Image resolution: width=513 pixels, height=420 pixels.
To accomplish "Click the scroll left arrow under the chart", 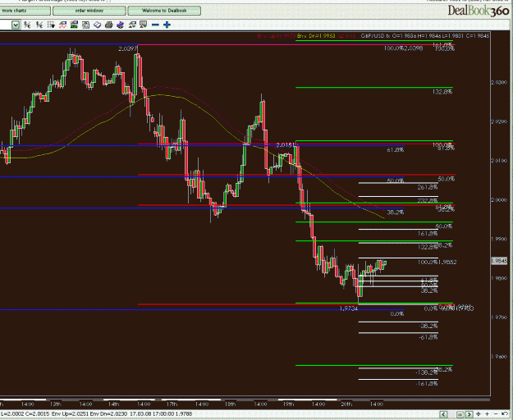I will [443, 414].
